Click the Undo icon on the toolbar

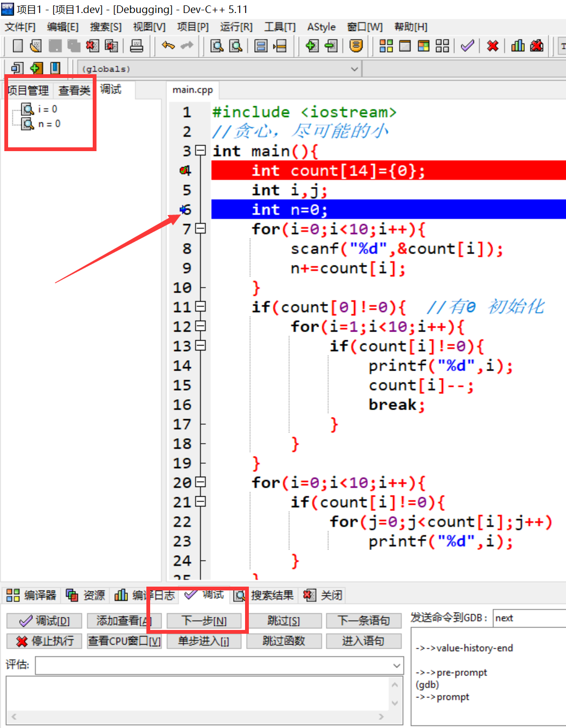point(168,46)
